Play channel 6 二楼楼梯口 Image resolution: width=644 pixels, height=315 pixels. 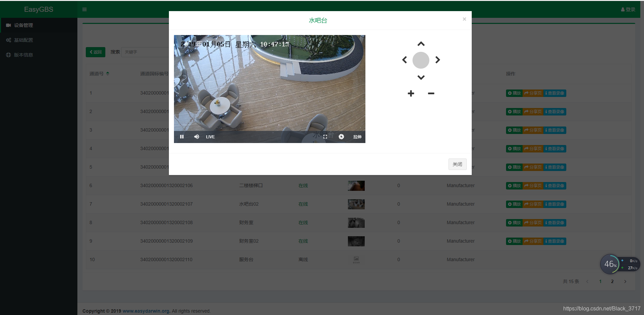point(514,186)
